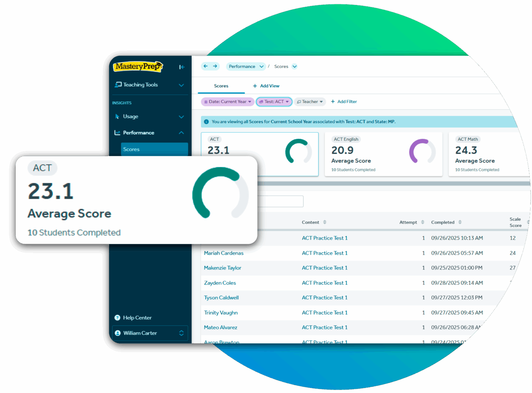Click the info icon in the blue banner
Image resolution: width=532 pixels, height=393 pixels.
pos(206,122)
